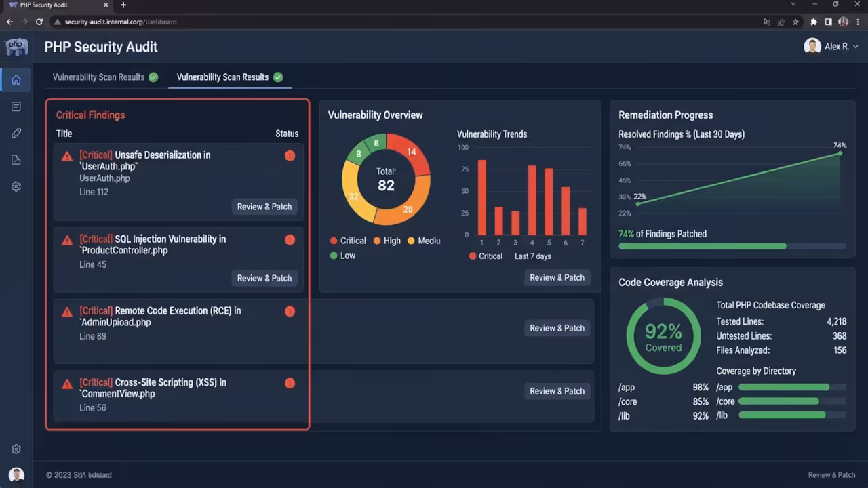Click the Total 82 center of the donut
868x488 pixels.
(386, 180)
